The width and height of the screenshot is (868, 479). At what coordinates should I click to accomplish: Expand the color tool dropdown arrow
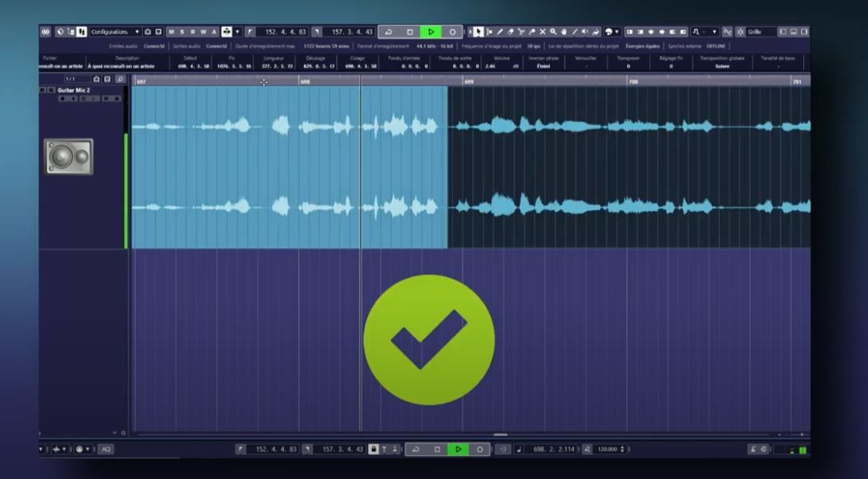(617, 32)
